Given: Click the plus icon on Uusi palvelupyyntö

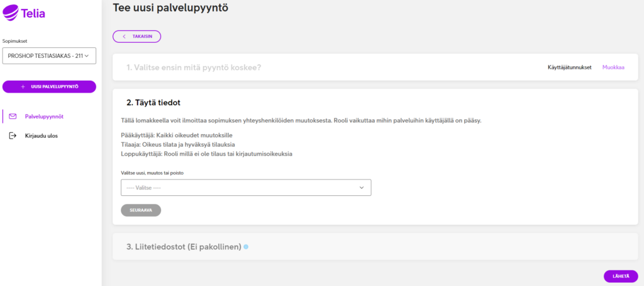Looking at the screenshot, I should pos(23,87).
